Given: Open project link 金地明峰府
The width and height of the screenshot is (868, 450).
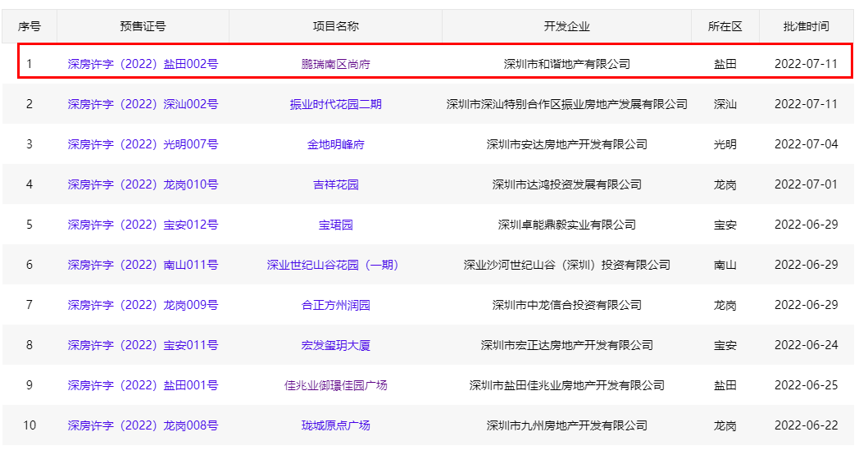Looking at the screenshot, I should (335, 144).
